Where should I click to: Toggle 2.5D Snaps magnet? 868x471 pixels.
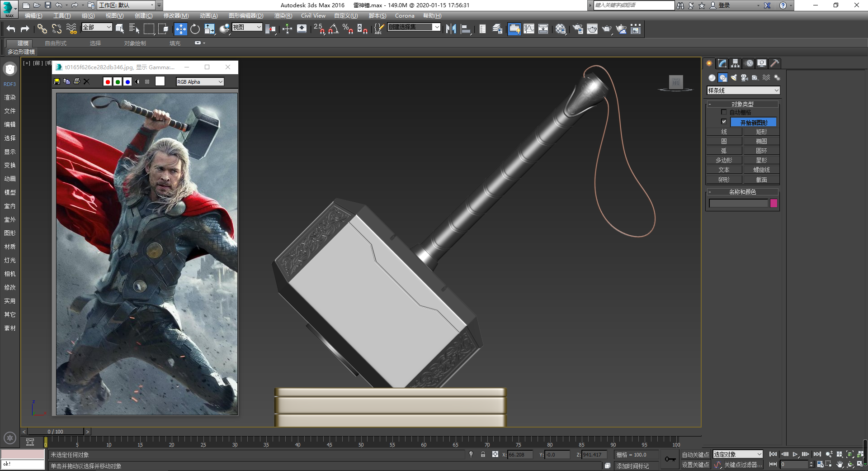[x=319, y=29]
